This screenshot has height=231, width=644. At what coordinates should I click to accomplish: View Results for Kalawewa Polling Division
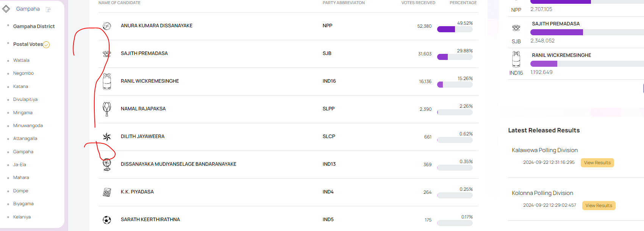click(597, 163)
